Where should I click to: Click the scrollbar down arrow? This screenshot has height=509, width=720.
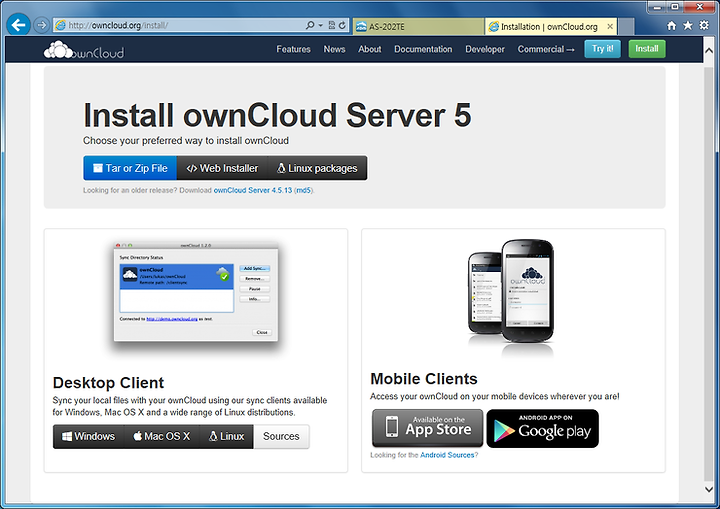click(709, 490)
